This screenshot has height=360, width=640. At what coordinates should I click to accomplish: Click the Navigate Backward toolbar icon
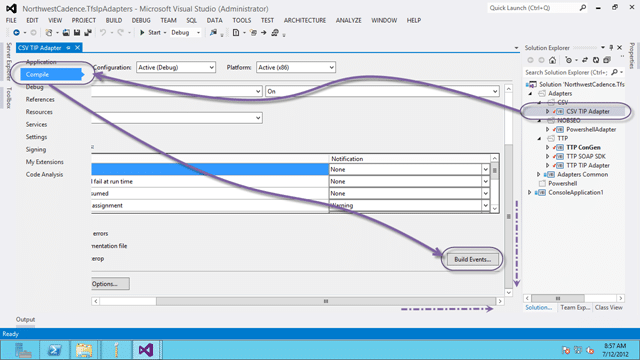click(16, 33)
